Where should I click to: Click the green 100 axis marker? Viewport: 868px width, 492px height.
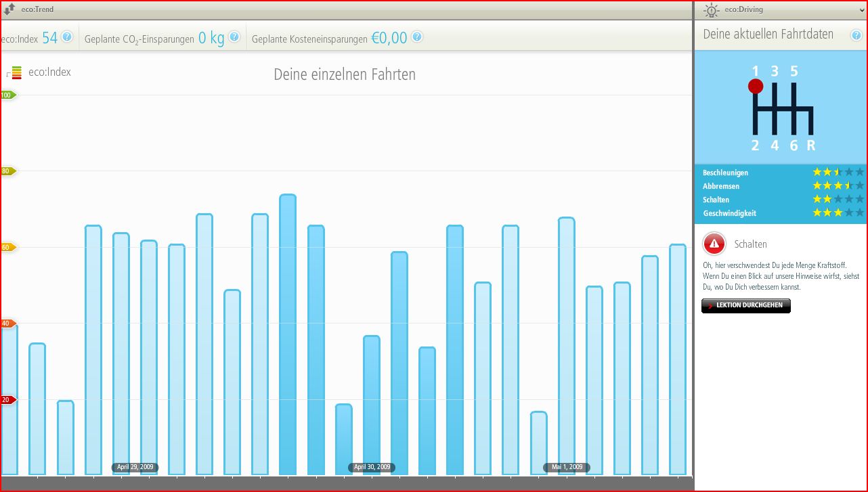pos(7,95)
